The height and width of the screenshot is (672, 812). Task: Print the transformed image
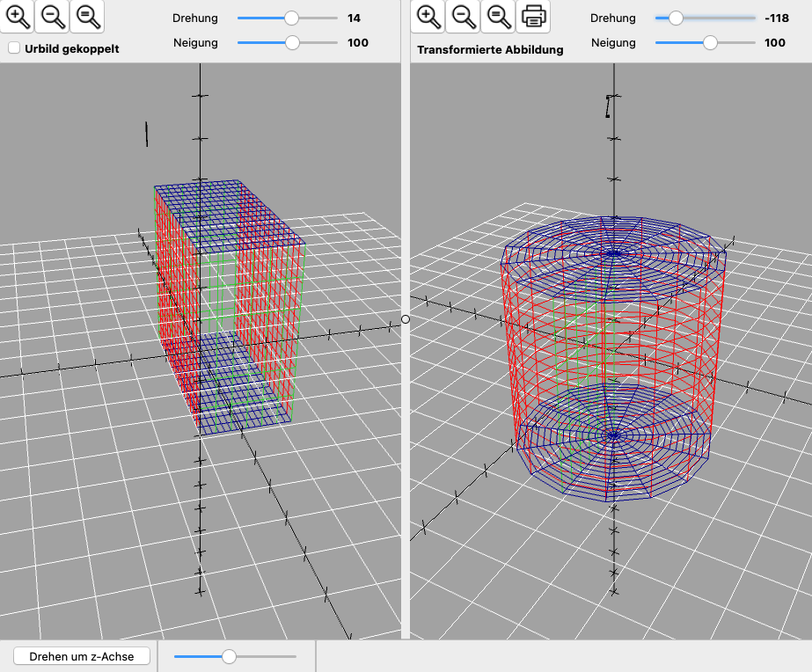pyautogui.click(x=532, y=16)
